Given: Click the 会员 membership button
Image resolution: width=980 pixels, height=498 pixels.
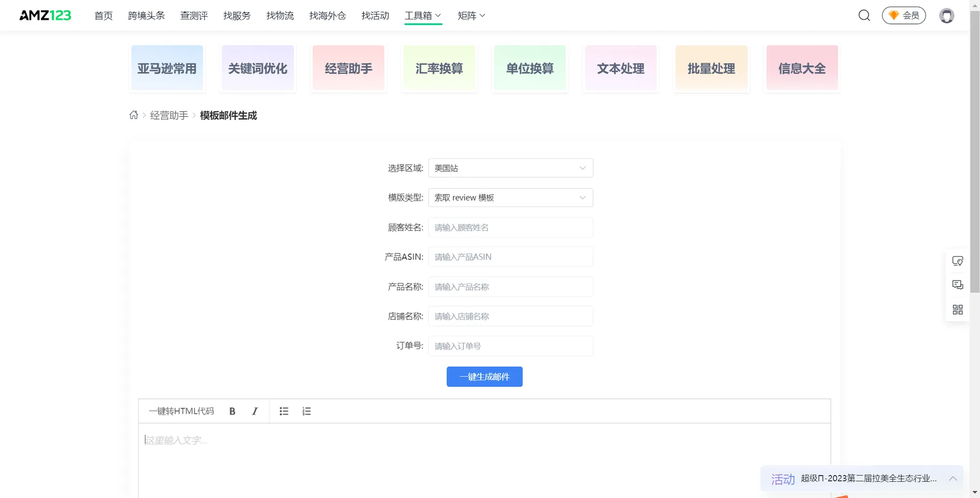Looking at the screenshot, I should coord(904,15).
